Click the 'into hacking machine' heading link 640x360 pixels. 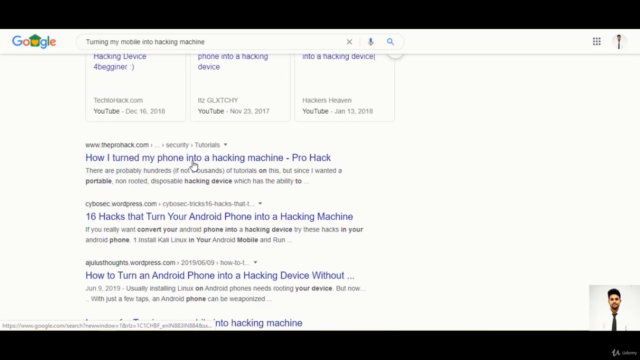pos(194,323)
